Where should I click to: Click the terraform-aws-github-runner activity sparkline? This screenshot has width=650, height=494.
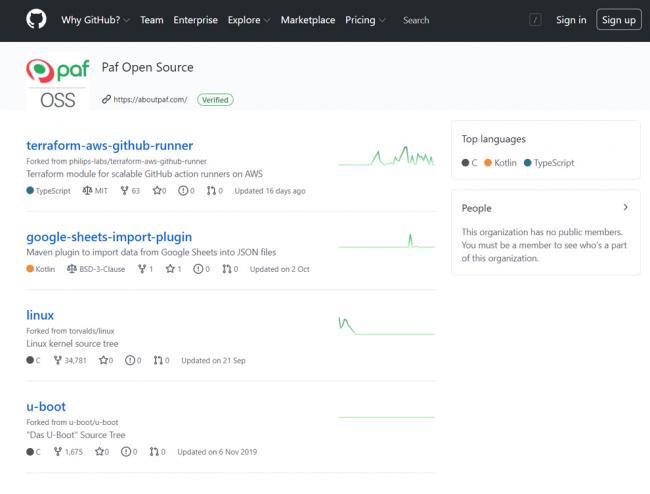(x=386, y=156)
